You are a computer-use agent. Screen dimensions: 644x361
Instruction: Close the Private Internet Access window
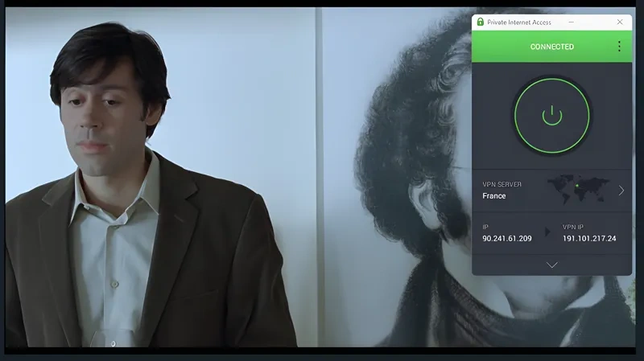619,22
